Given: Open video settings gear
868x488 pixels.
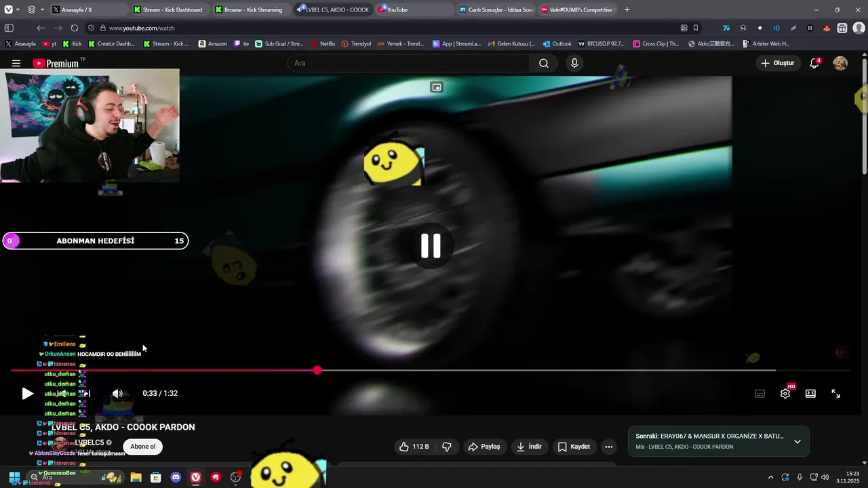Looking at the screenshot, I should point(785,394).
